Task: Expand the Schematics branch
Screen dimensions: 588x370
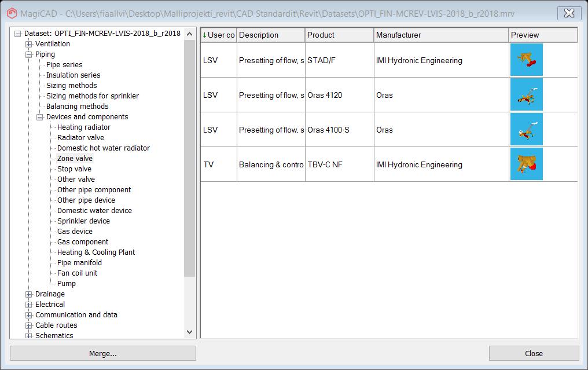Action: [x=28, y=335]
